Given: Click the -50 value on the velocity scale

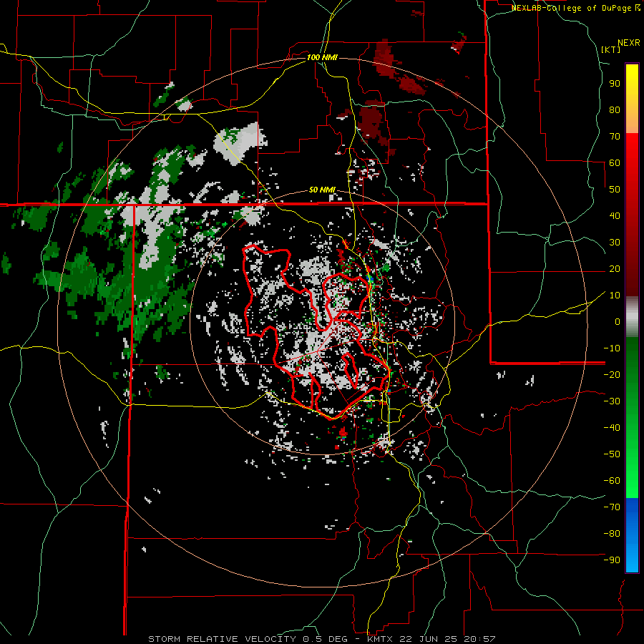Looking at the screenshot, I should pyautogui.click(x=612, y=454).
